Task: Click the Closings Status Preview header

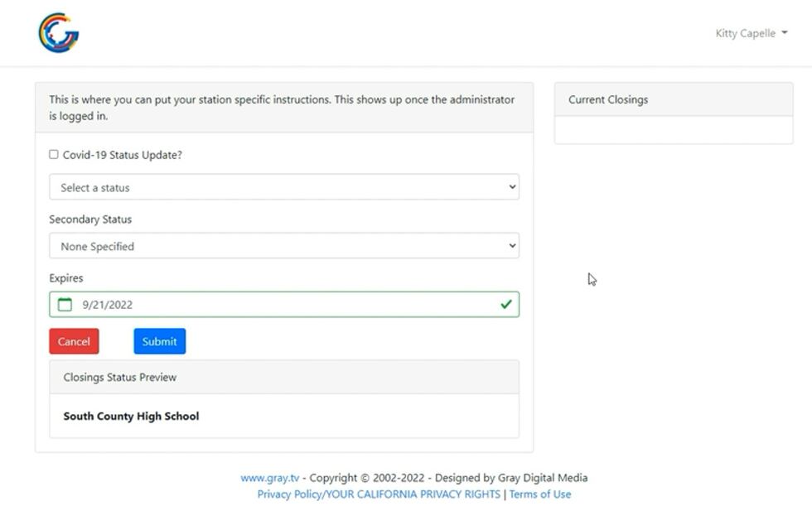Action: point(120,377)
